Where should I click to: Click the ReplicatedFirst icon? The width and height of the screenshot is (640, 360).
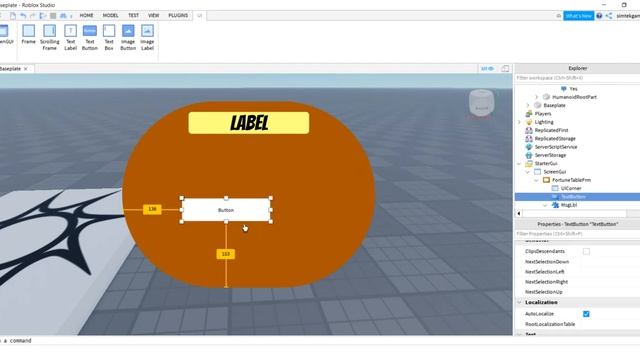click(529, 130)
